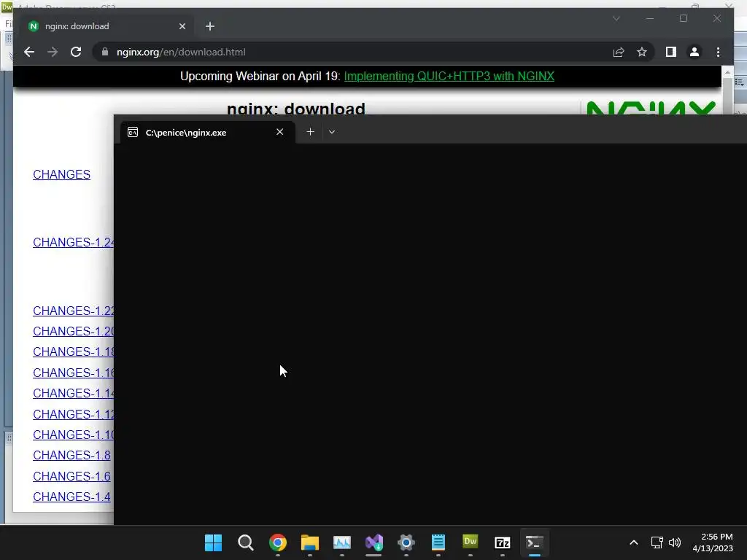Open volume control in system tray
This screenshot has width=747, height=560.
[675, 542]
